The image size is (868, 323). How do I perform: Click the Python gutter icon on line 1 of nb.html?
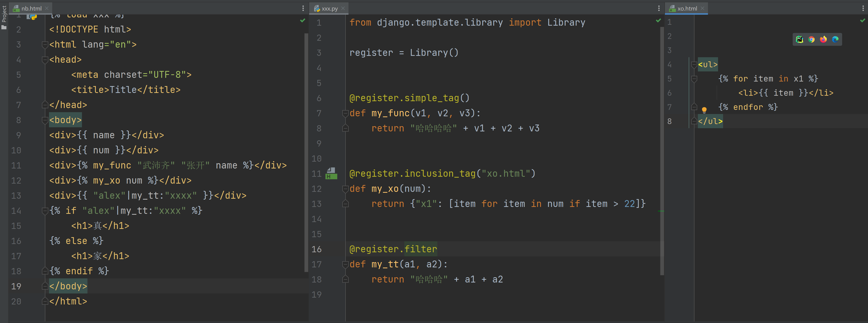(x=32, y=16)
